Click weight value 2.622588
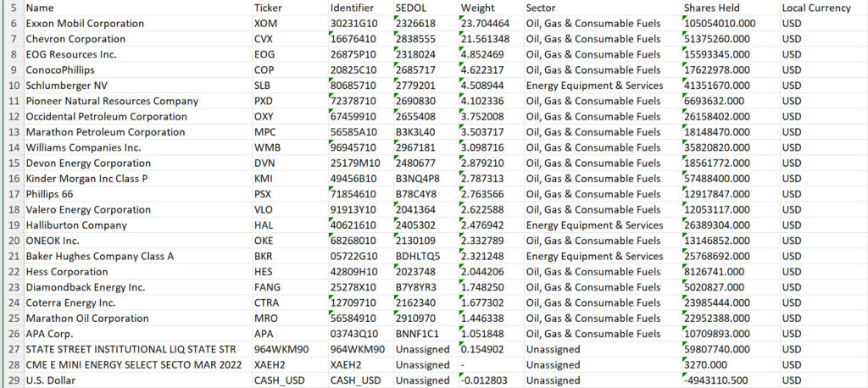This screenshot has height=388, width=868. coord(491,210)
